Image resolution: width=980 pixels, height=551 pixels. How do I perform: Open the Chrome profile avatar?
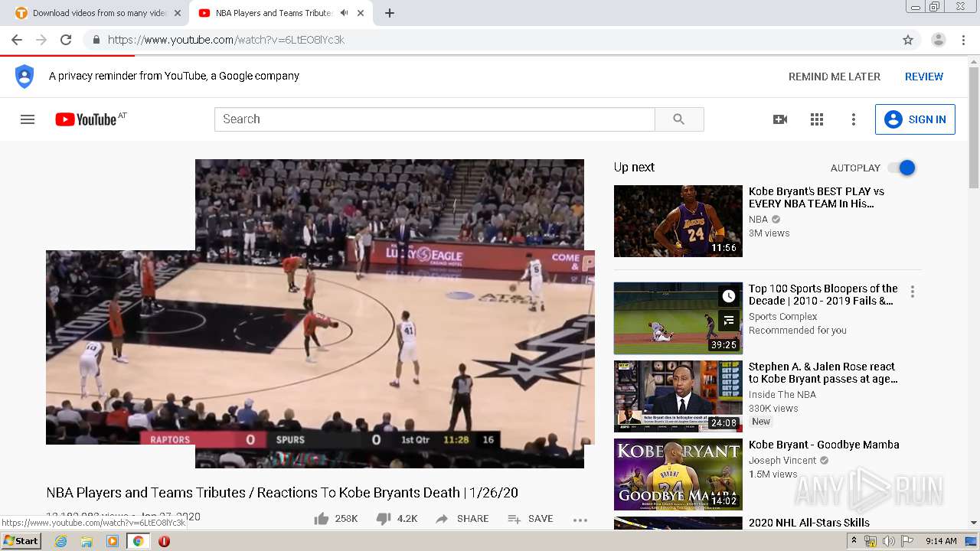tap(939, 40)
